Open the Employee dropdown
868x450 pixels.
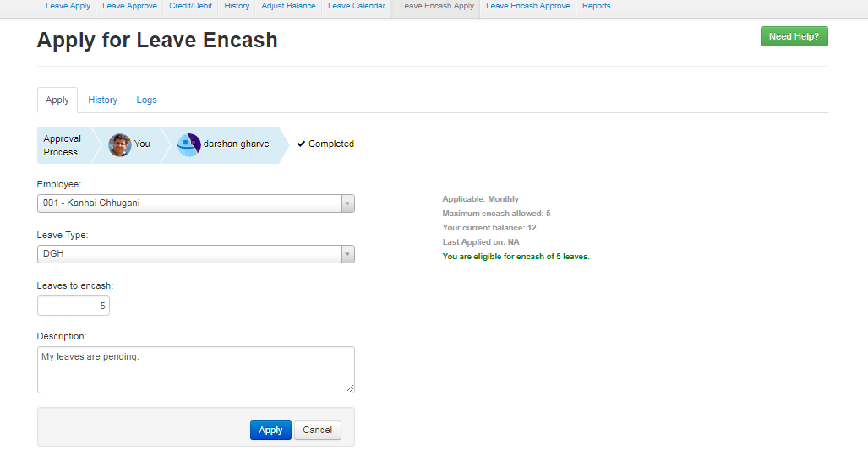pyautogui.click(x=195, y=203)
